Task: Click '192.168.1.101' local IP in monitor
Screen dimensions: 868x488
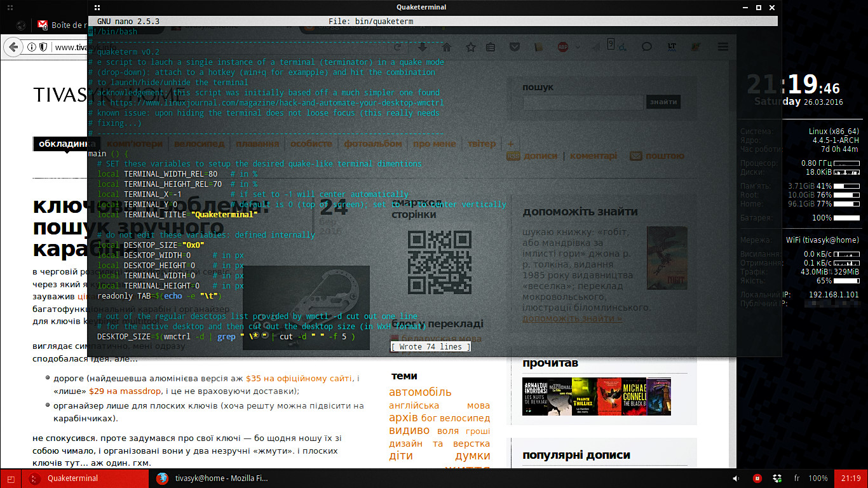Action: tap(834, 295)
